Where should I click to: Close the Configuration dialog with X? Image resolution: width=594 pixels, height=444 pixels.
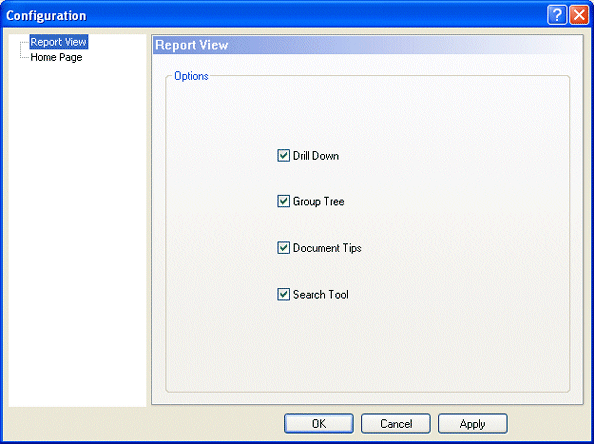pos(579,15)
